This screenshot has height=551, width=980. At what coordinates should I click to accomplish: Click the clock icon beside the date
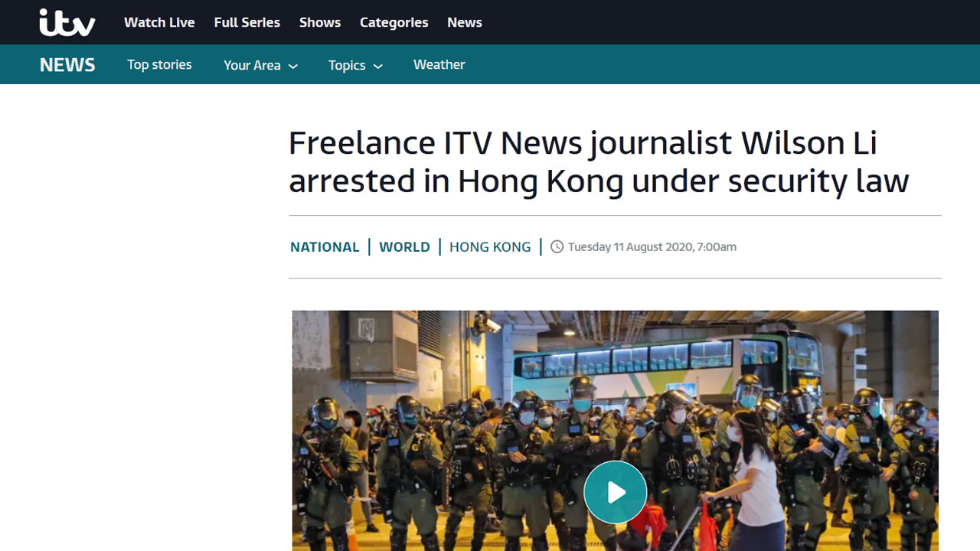coord(557,246)
